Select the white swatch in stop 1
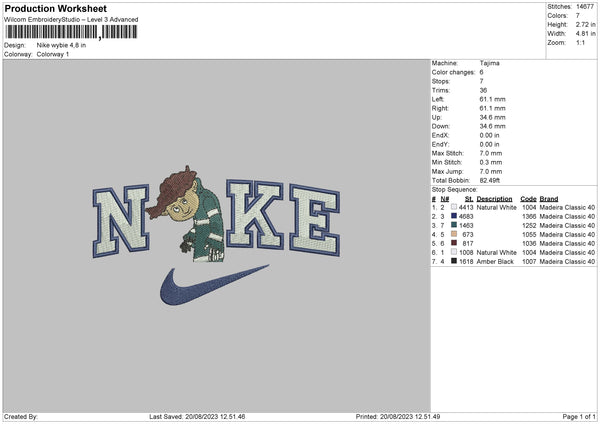The width and height of the screenshot is (600, 424). tap(454, 207)
